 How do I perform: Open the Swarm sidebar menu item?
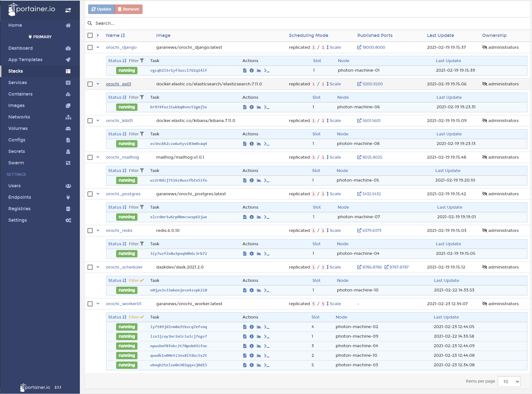tap(16, 163)
